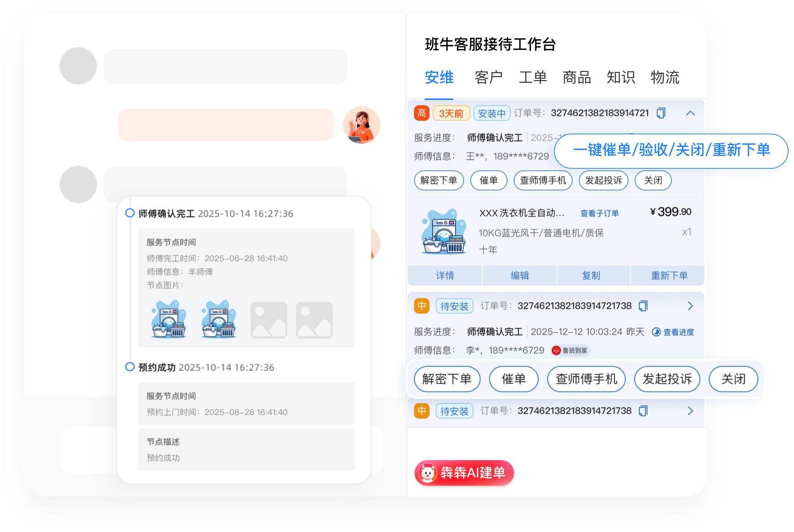Click the large 催单 button

(514, 379)
